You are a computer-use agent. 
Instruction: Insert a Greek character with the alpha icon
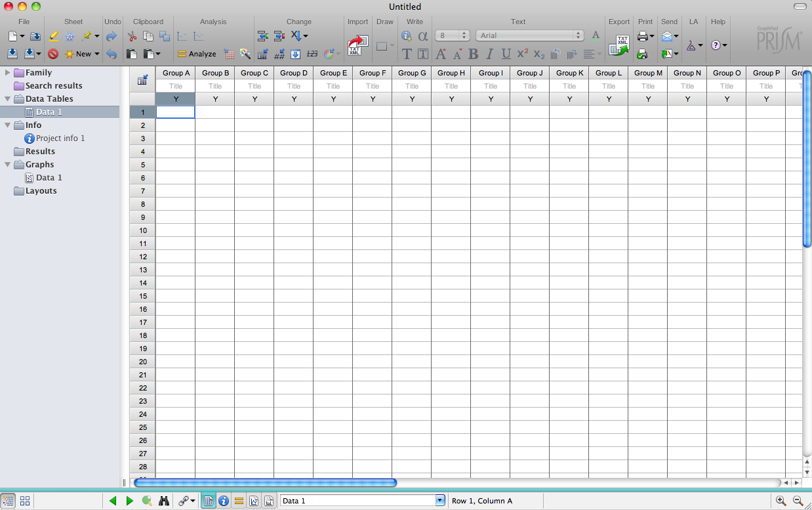(423, 36)
